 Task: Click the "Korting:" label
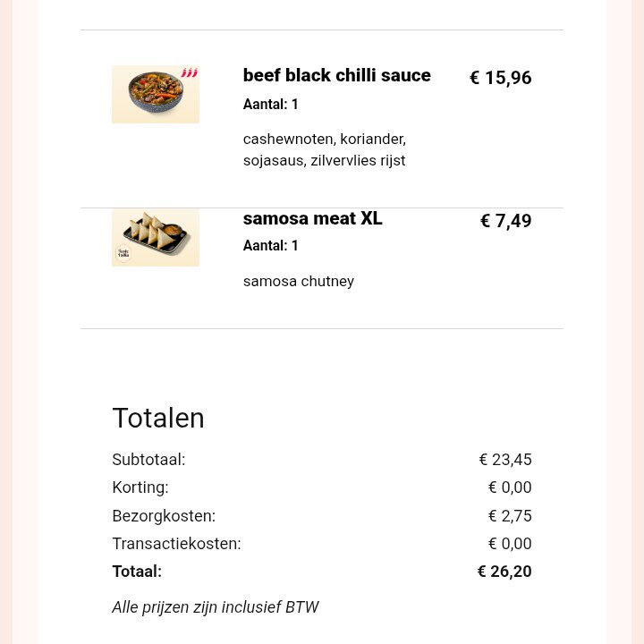click(140, 487)
